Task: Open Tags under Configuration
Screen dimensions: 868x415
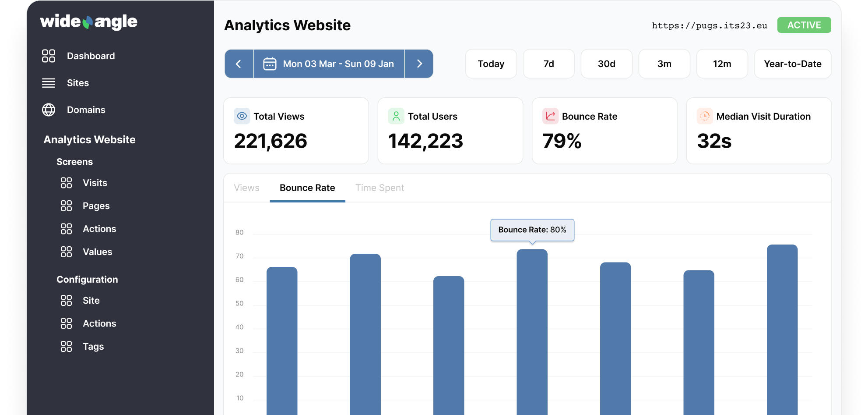Action: coord(93,347)
